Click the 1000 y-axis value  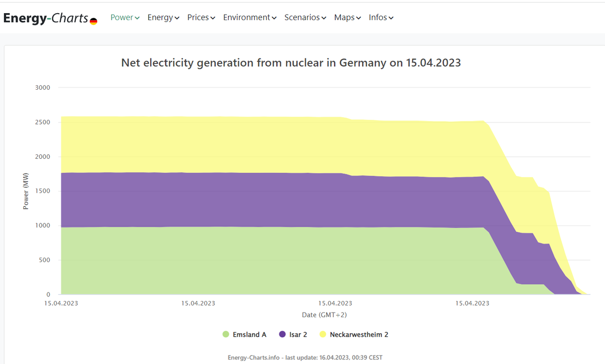pyautogui.click(x=42, y=225)
